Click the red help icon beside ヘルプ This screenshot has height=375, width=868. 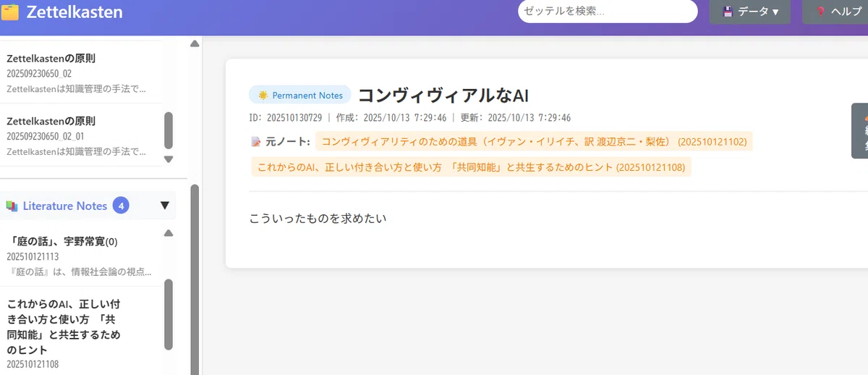tap(821, 12)
